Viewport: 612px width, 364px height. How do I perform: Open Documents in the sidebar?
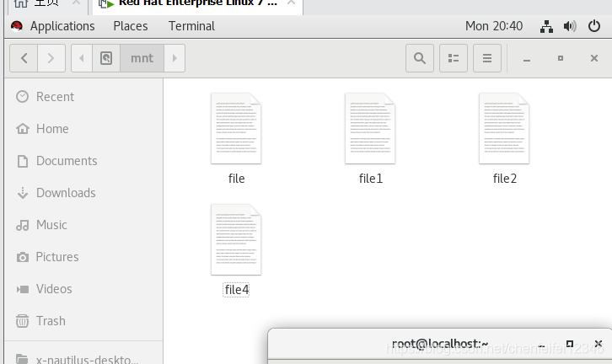click(x=83, y=160)
